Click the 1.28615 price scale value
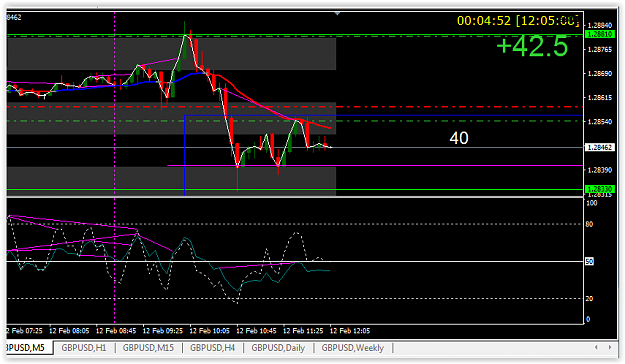The height and width of the screenshot is (364, 625). pyautogui.click(x=600, y=98)
